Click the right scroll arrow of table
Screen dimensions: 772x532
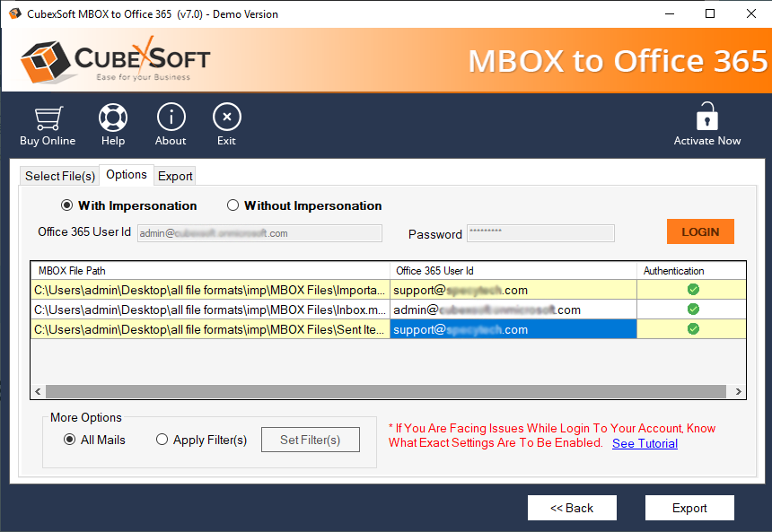(738, 392)
